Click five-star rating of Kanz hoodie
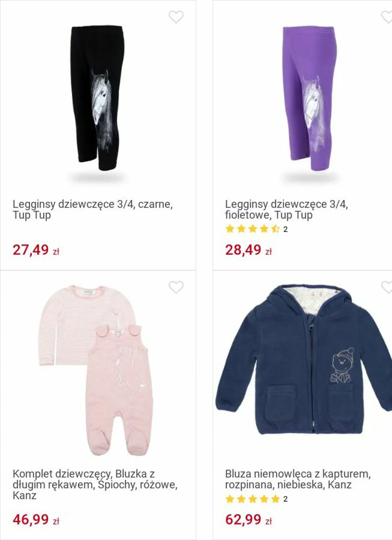The height and width of the screenshot is (540, 392). [252, 499]
